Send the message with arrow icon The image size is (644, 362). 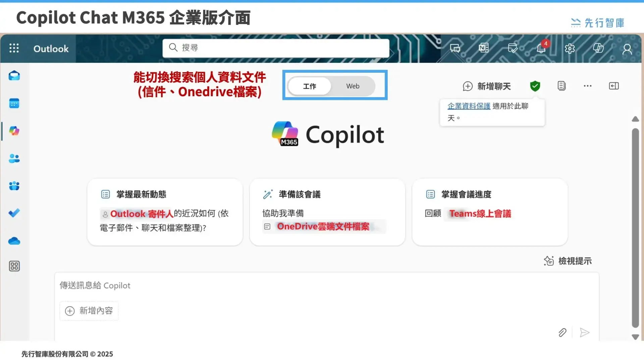point(584,332)
